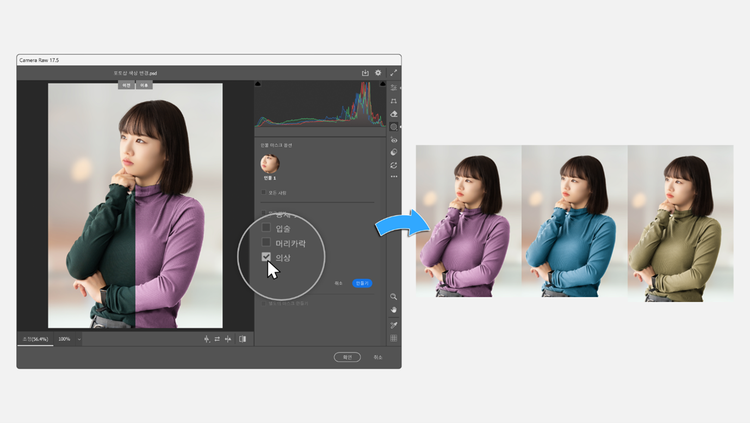Image resolution: width=750 pixels, height=423 pixels.
Task: Open Camera Raw preferences gear icon
Action: coord(378,73)
